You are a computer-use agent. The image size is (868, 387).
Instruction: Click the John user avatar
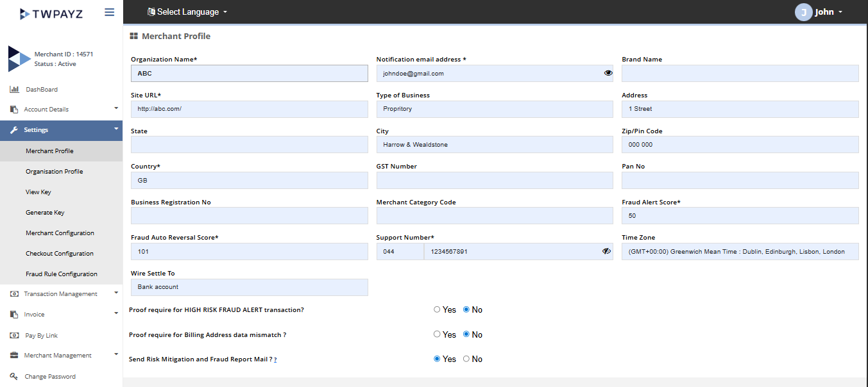[x=803, y=12]
